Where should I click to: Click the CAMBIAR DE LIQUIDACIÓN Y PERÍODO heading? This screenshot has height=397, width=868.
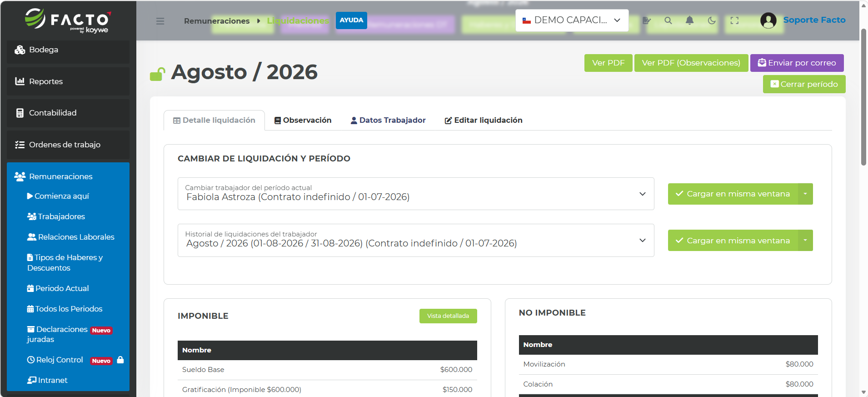264,159
